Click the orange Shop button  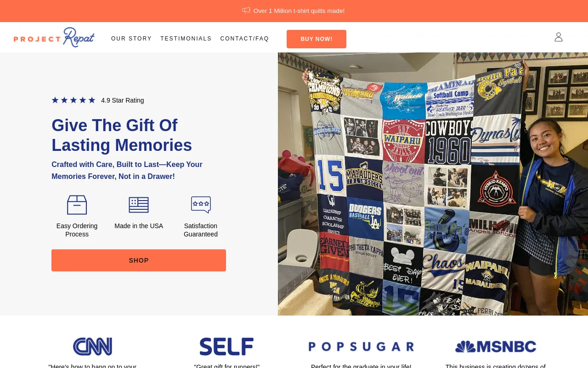click(x=139, y=260)
